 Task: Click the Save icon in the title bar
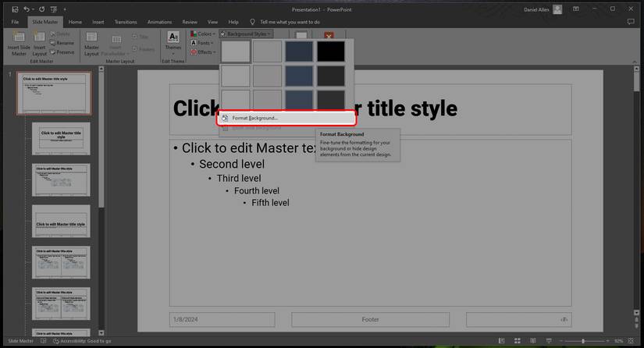(13, 9)
